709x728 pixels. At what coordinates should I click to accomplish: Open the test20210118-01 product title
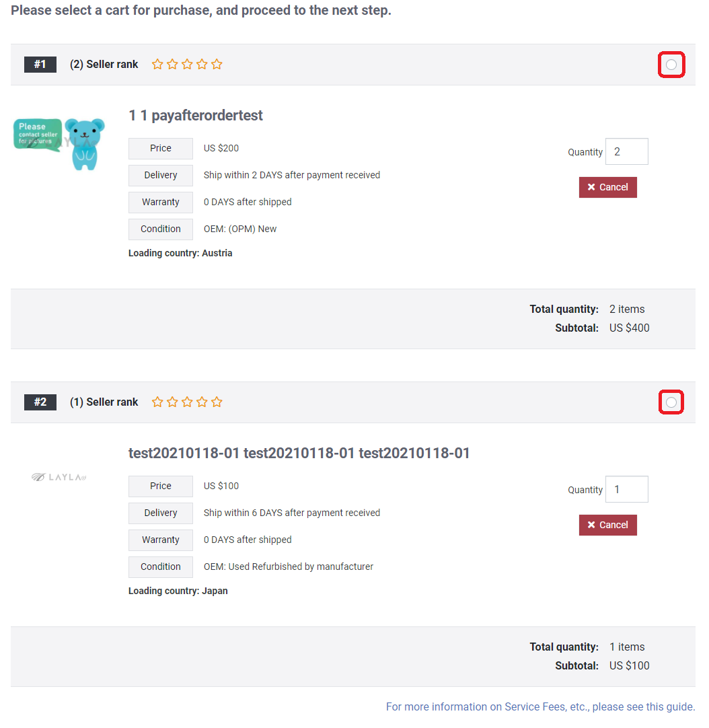point(299,453)
